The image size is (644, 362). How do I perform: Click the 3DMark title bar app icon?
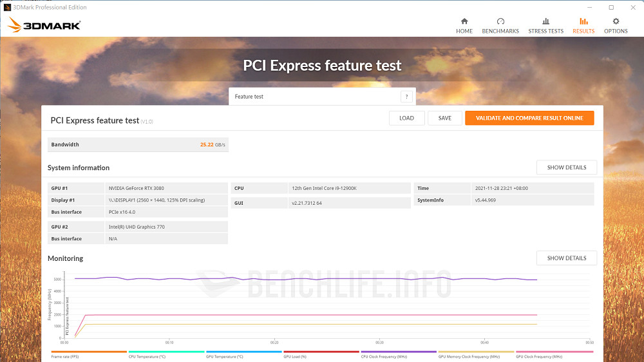7,7
